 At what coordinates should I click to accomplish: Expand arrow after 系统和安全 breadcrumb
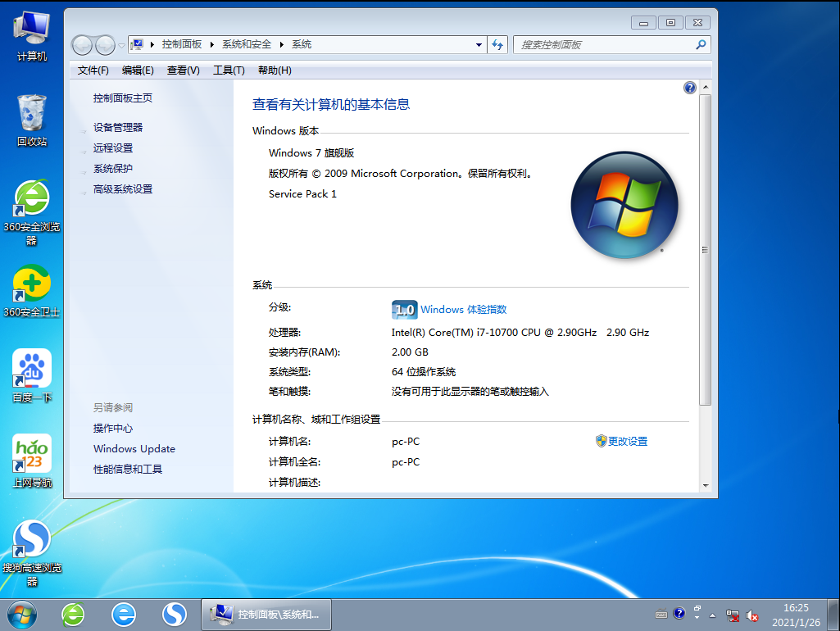pos(281,44)
